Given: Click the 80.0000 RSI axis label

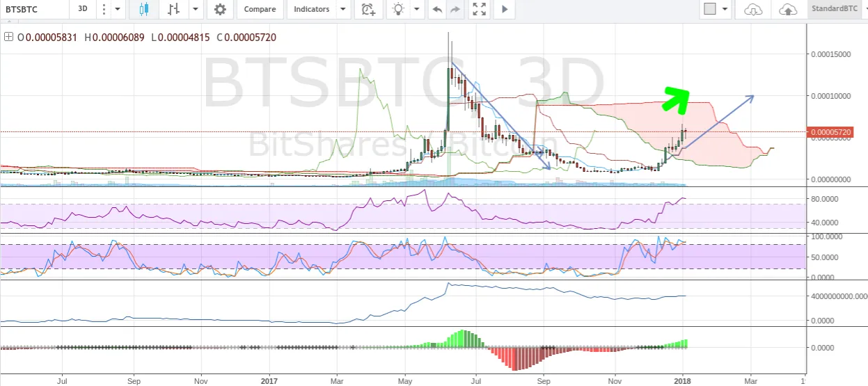Looking at the screenshot, I should click(x=826, y=199).
